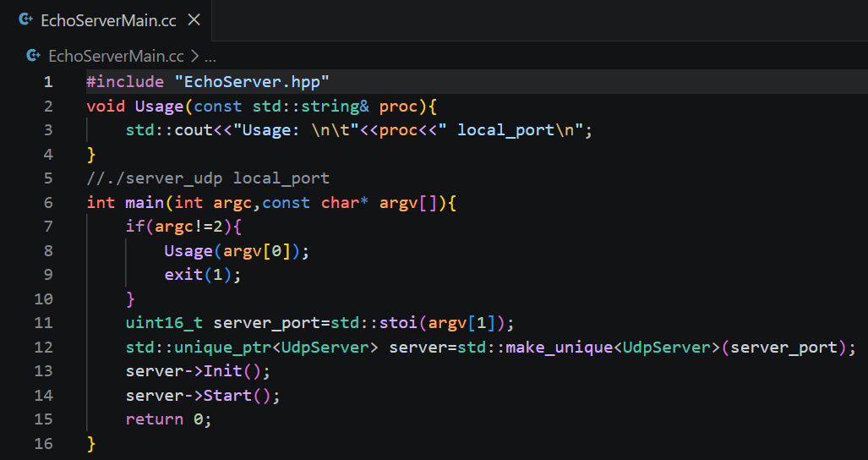Click line number 12 in gutter
The width and height of the screenshot is (868, 460).
[44, 347]
